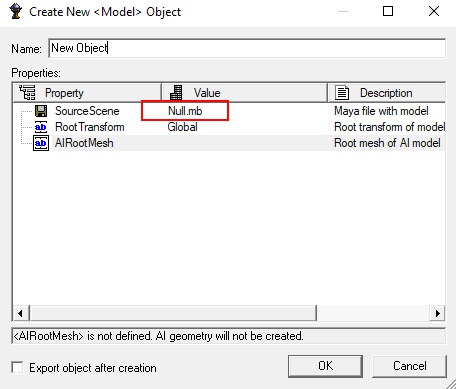Click the RootTransform ab text icon
456x389 pixels.
(41, 127)
